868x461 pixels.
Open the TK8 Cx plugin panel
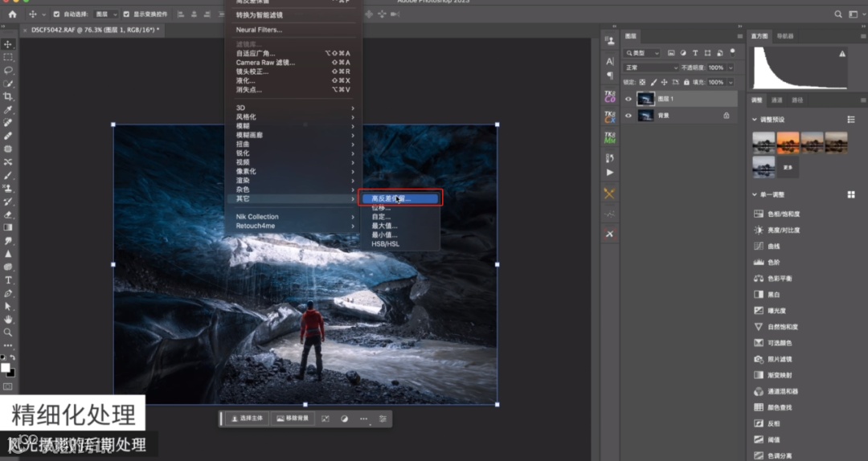tap(609, 116)
